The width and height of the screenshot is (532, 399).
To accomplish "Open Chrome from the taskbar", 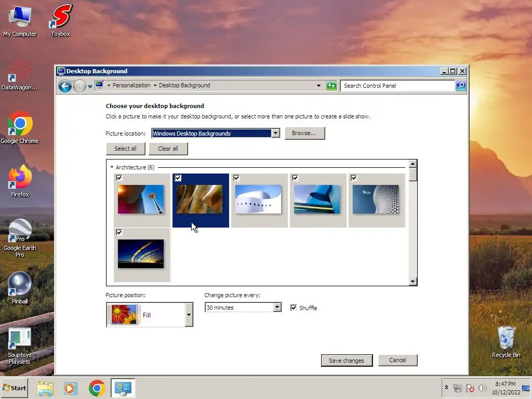I will click(x=97, y=388).
